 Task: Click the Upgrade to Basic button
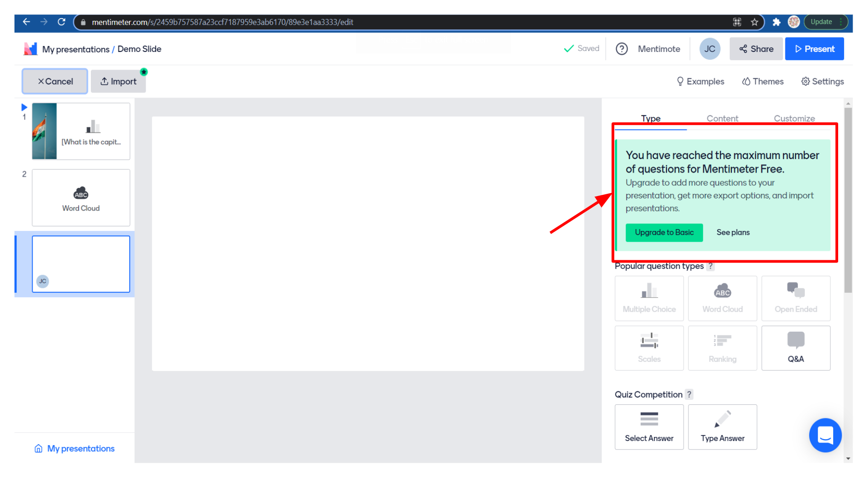664,232
